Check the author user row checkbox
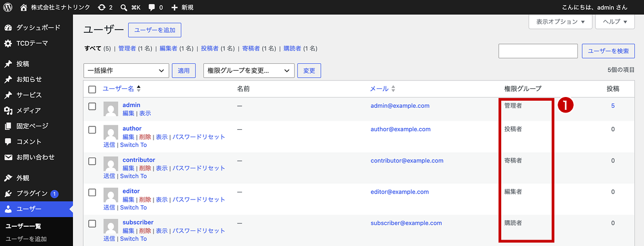The image size is (644, 246). [92, 130]
